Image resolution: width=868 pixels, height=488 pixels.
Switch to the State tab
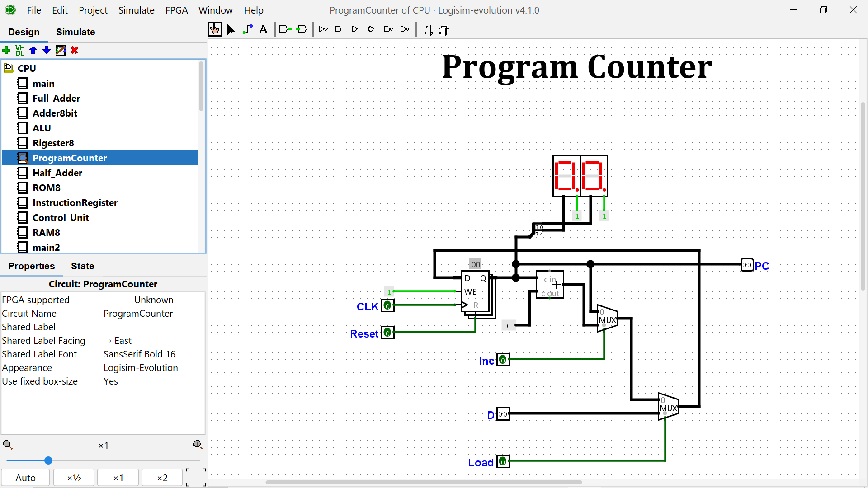[x=82, y=266]
